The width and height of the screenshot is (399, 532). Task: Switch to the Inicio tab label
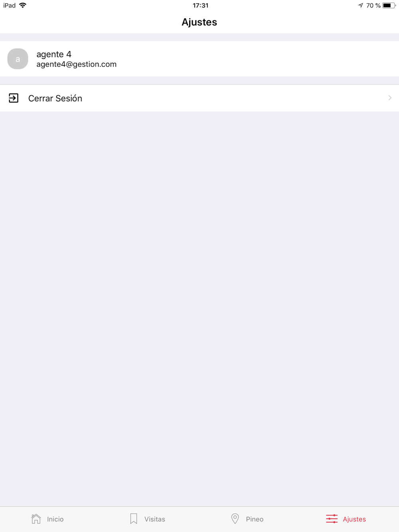[55, 519]
